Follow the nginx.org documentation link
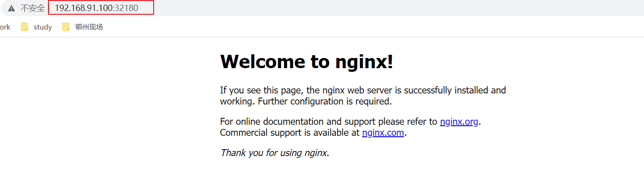Viewport: 644px width, 186px height. (459, 122)
